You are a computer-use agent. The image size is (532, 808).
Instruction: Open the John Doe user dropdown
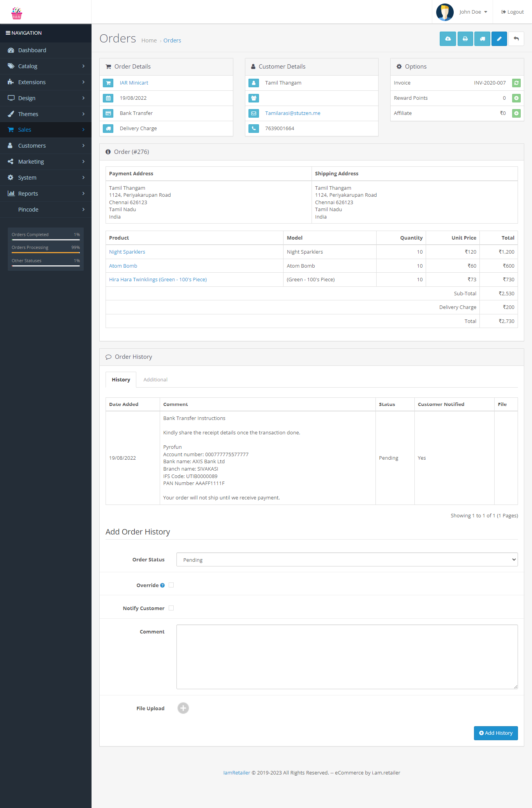[473, 12]
